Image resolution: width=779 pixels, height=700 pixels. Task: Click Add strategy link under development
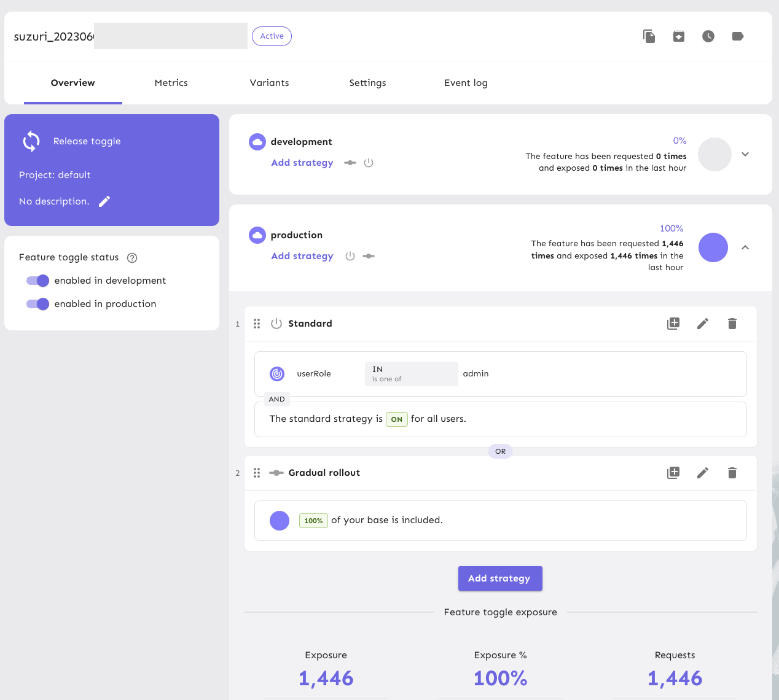tap(302, 163)
